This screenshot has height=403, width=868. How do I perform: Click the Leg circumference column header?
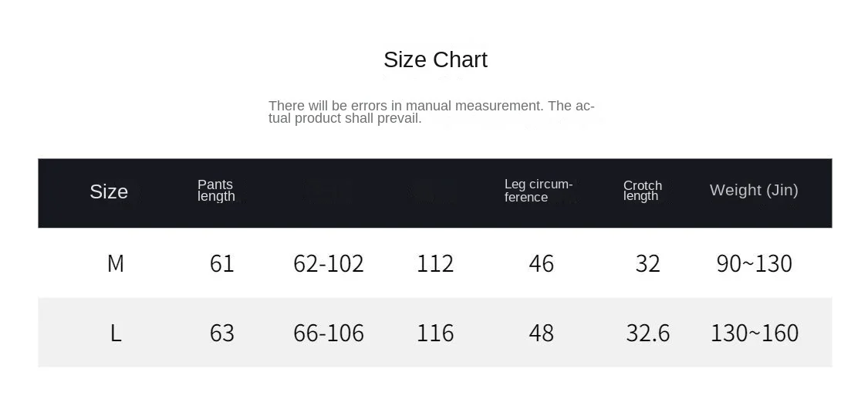[538, 190]
